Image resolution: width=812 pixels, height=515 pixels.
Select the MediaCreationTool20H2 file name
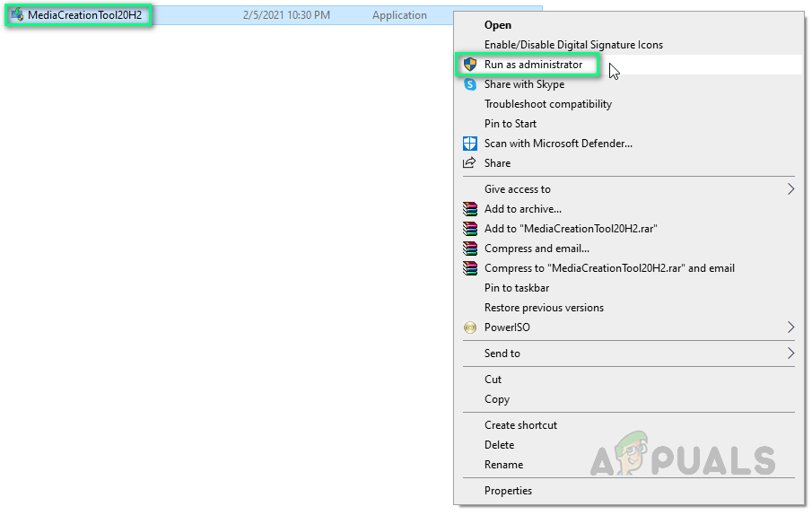pos(84,15)
